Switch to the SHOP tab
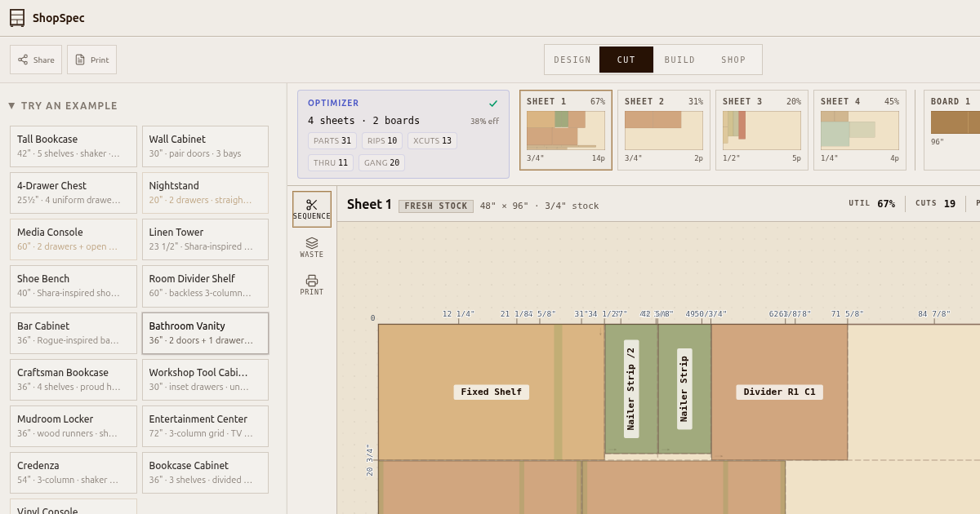 [733, 60]
